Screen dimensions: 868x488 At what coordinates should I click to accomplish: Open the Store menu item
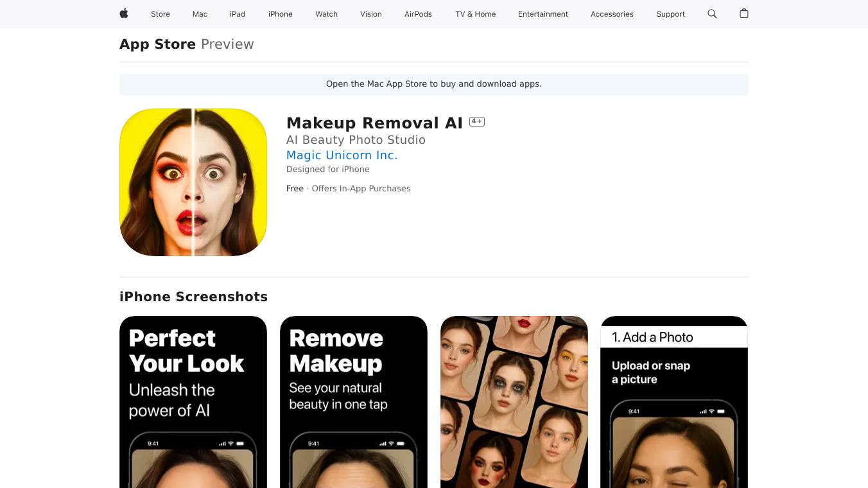coord(161,14)
